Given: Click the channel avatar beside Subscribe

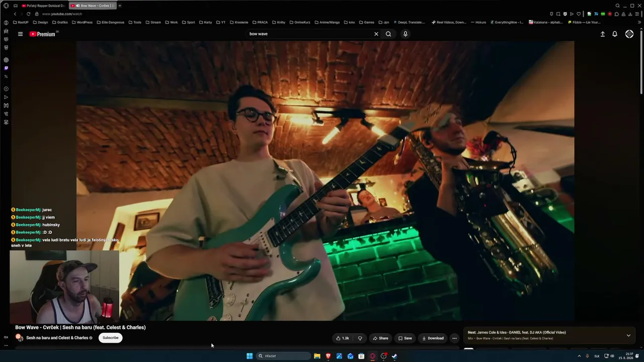Looking at the screenshot, I should [x=19, y=338].
